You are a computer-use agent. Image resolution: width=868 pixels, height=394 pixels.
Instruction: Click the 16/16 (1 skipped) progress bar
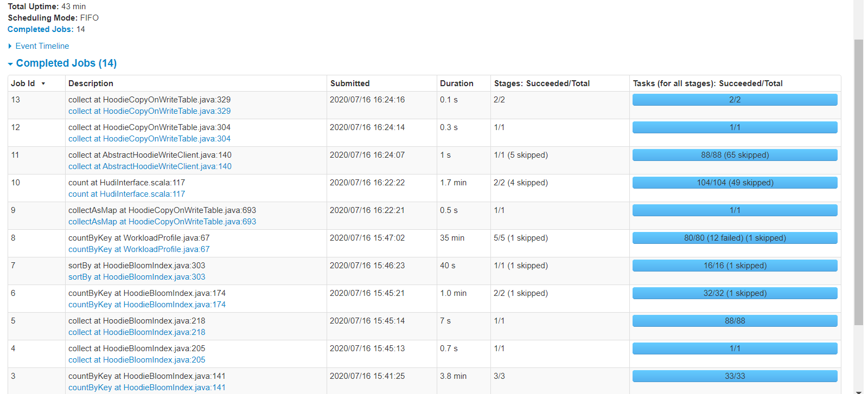point(735,266)
